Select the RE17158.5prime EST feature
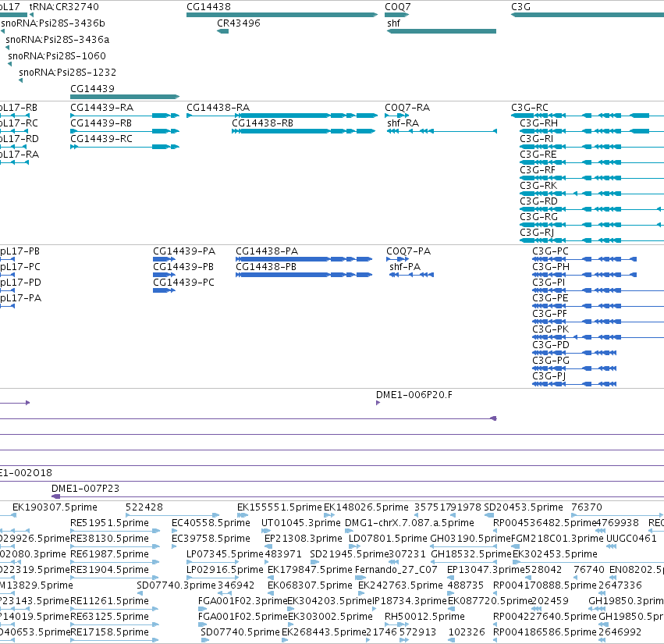 115,640
